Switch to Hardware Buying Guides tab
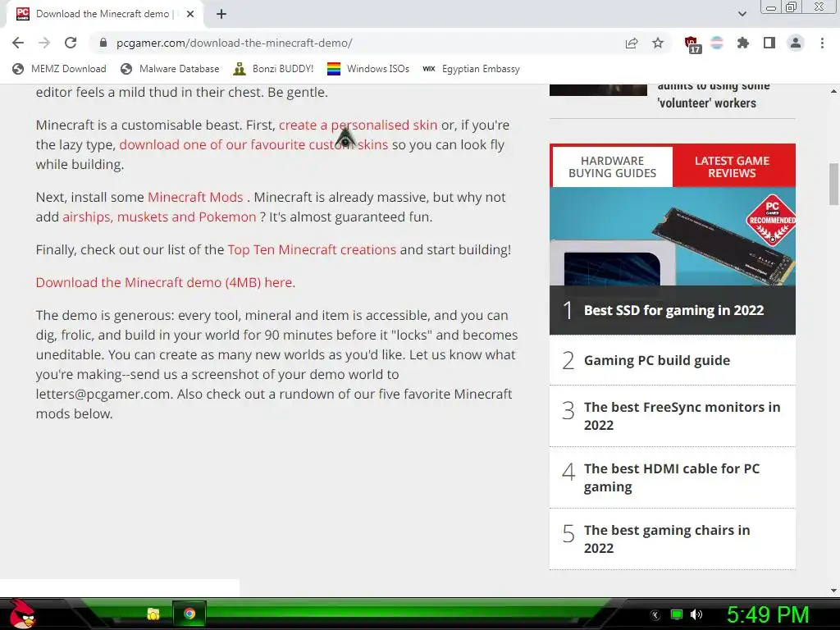Image resolution: width=840 pixels, height=630 pixels. [x=612, y=167]
